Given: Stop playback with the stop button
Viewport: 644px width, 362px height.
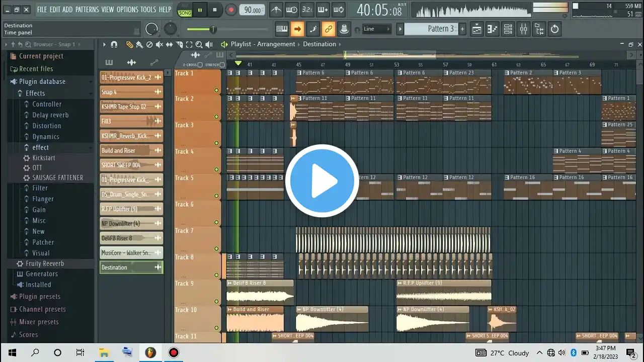Looking at the screenshot, I should 215,10.
